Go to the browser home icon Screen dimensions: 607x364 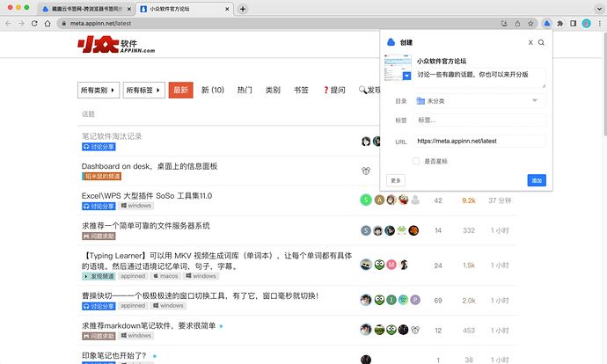(48, 23)
